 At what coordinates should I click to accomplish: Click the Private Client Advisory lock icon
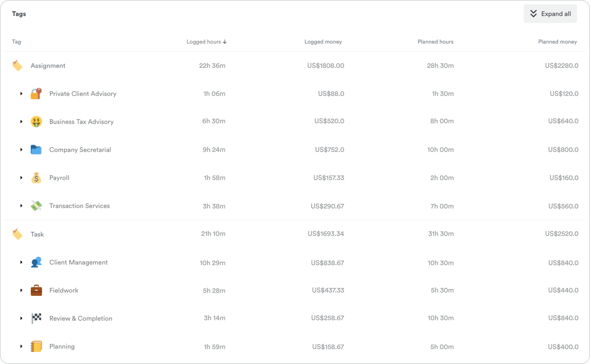coord(36,94)
